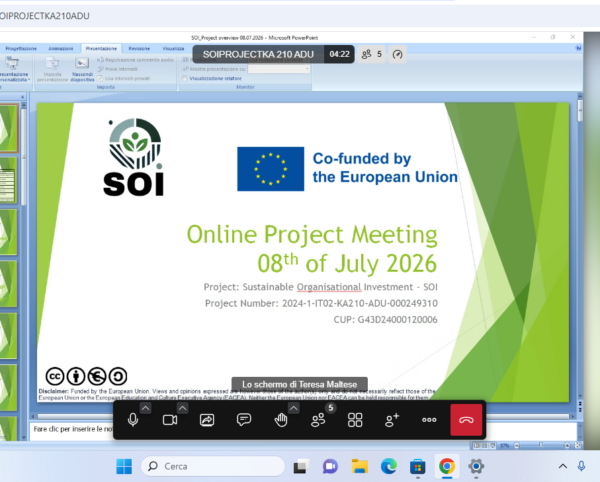Viewport: 600px width, 482px height.
Task: Click Prova intervalli option
Action: 117,69
